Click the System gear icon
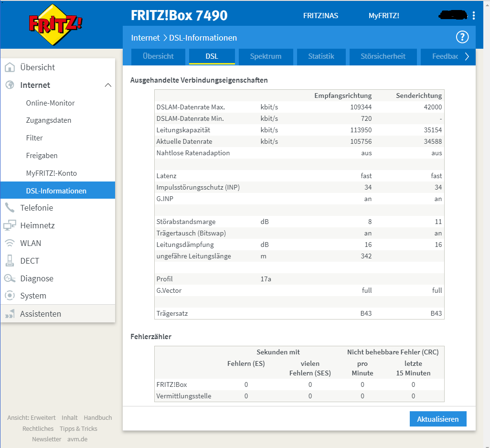The height and width of the screenshot is (448, 490). [10, 296]
